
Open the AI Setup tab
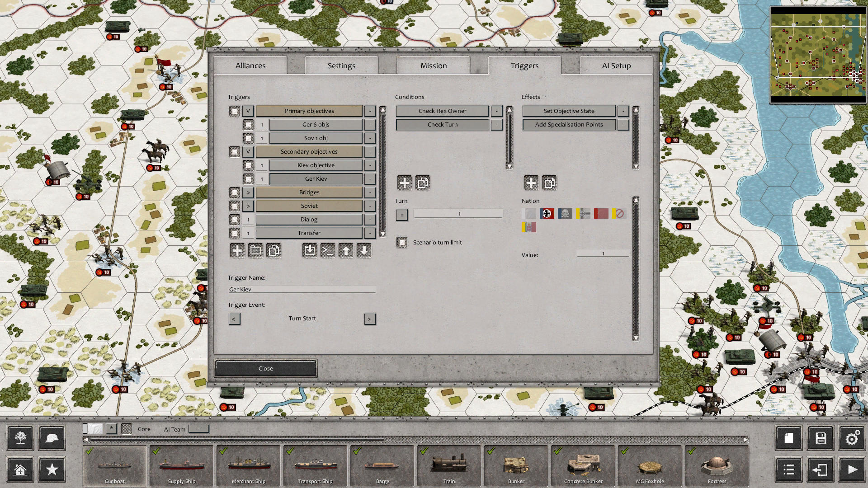pyautogui.click(x=616, y=66)
